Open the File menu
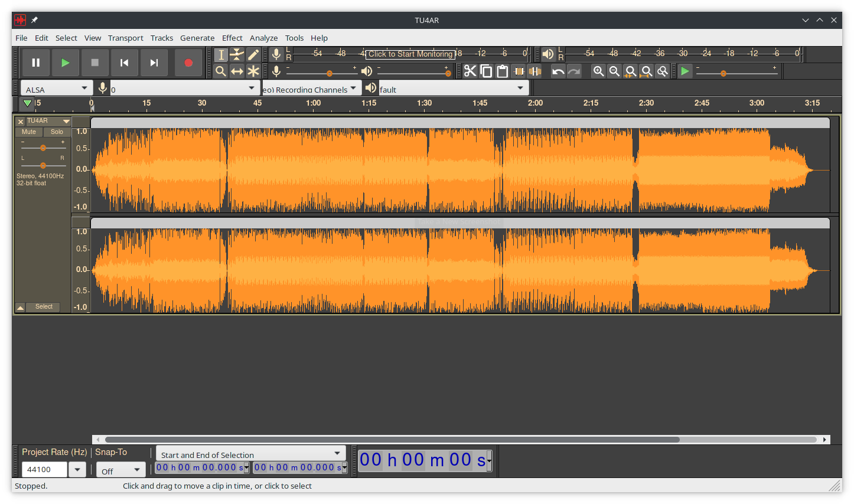Image resolution: width=854 pixels, height=504 pixels. 21,38
